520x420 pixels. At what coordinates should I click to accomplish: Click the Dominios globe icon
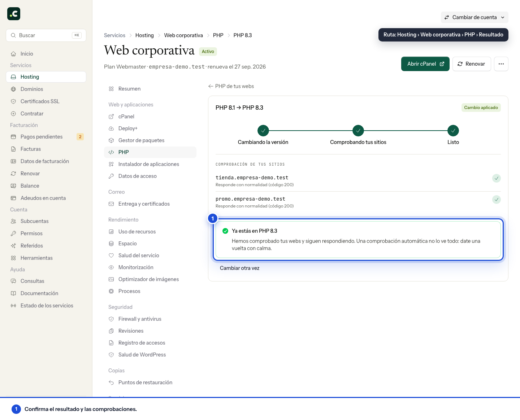tap(13, 89)
